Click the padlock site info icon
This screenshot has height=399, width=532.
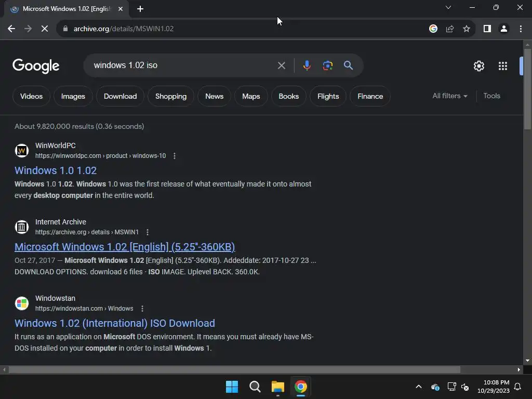click(65, 29)
